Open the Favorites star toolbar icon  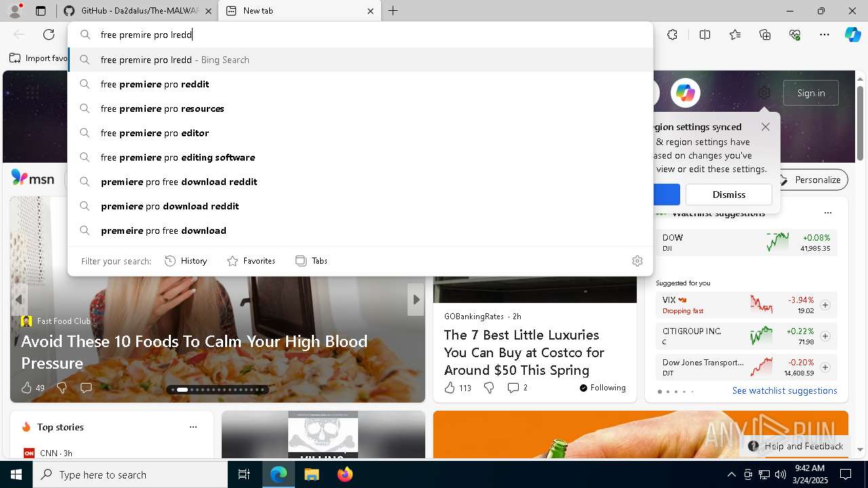point(735,35)
